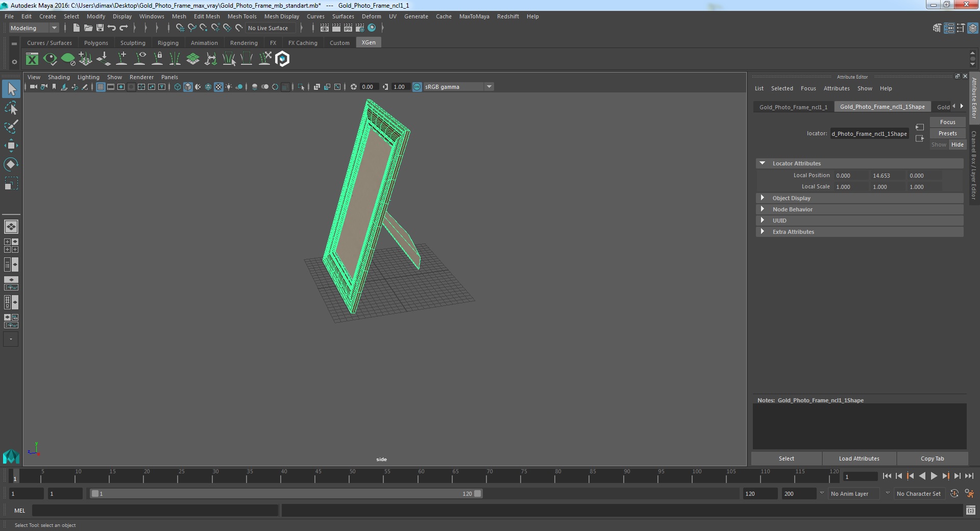Switch to the Polygons shelf tab
The height and width of the screenshot is (531, 980).
click(x=96, y=43)
